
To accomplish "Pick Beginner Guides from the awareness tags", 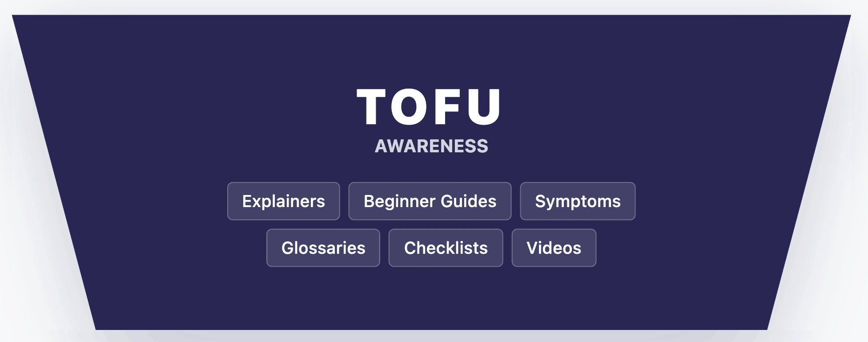I will 430,201.
